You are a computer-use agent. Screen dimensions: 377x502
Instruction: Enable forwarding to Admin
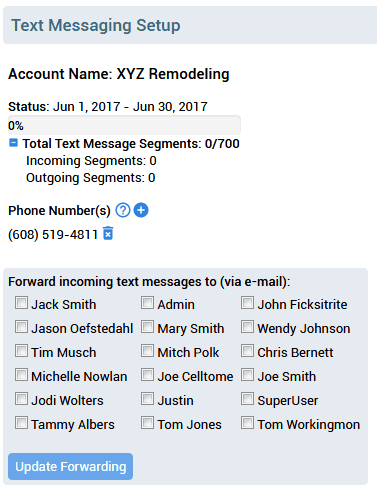pyautogui.click(x=147, y=303)
